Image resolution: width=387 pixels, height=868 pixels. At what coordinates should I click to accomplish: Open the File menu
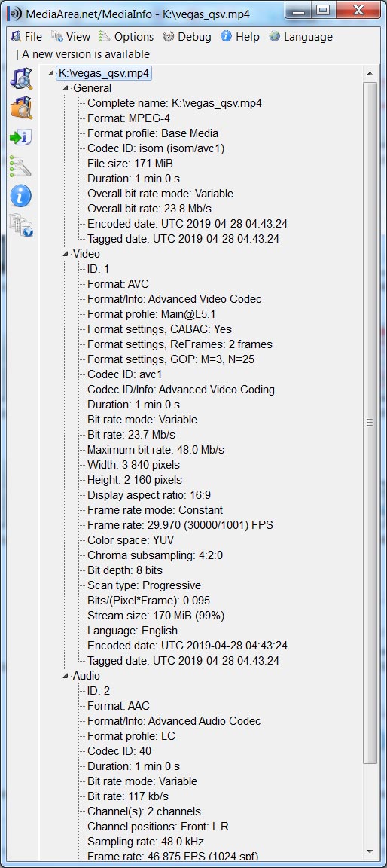pyautogui.click(x=26, y=36)
